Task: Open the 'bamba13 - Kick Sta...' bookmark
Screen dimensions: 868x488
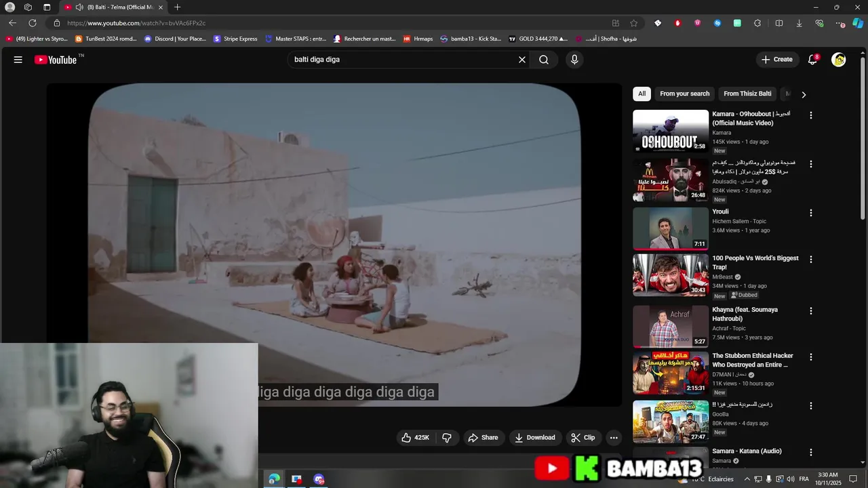Action: click(471, 39)
